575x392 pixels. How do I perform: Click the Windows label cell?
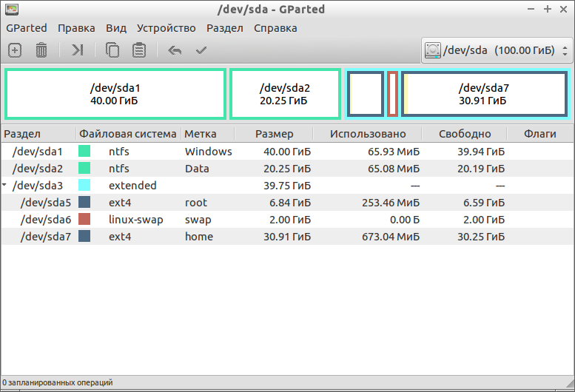pos(208,152)
